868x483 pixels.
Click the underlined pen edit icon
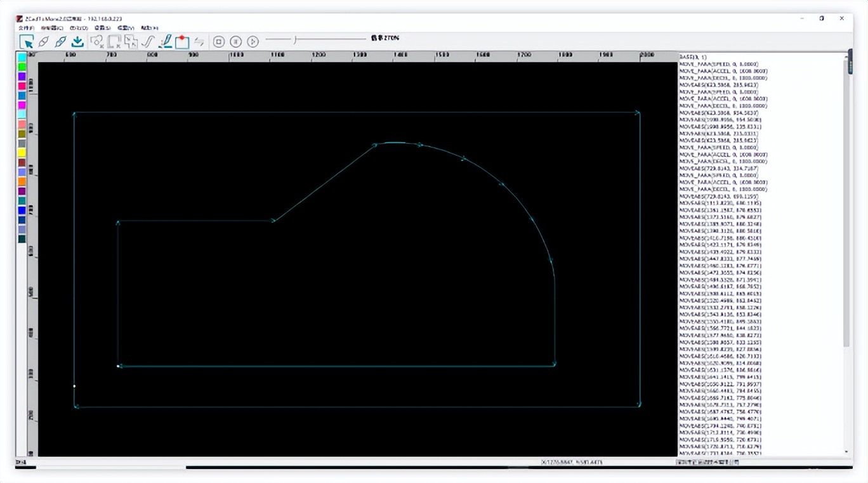[165, 42]
